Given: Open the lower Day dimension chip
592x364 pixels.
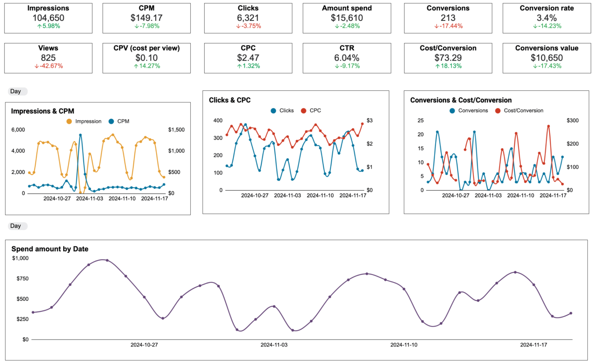Looking at the screenshot, I should pos(17,226).
